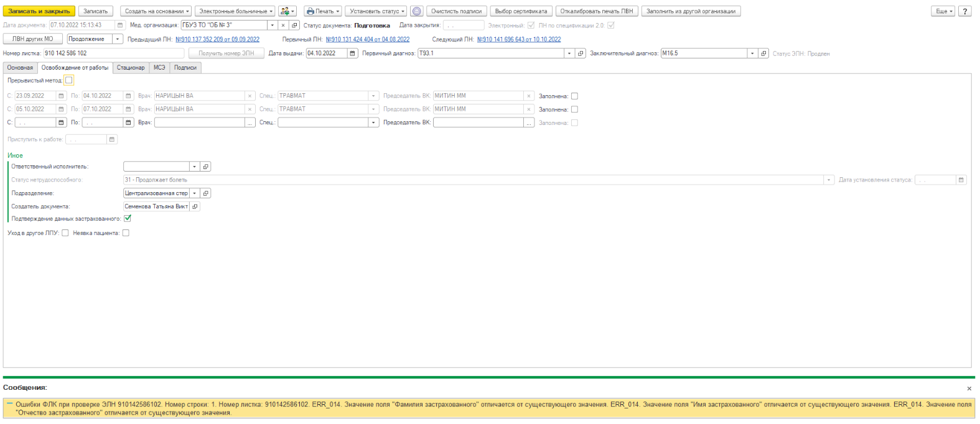Image resolution: width=980 pixels, height=424 pixels.
Task: Click the users icon button in the toolbar
Action: (287, 11)
